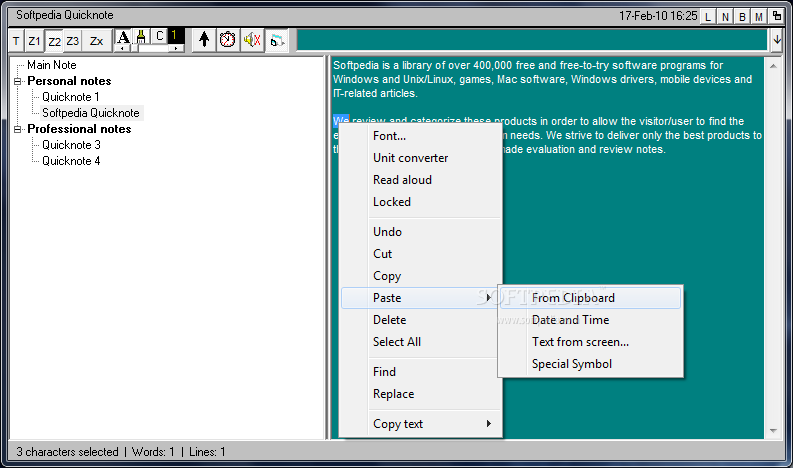Click the L button in the title bar

708,17
